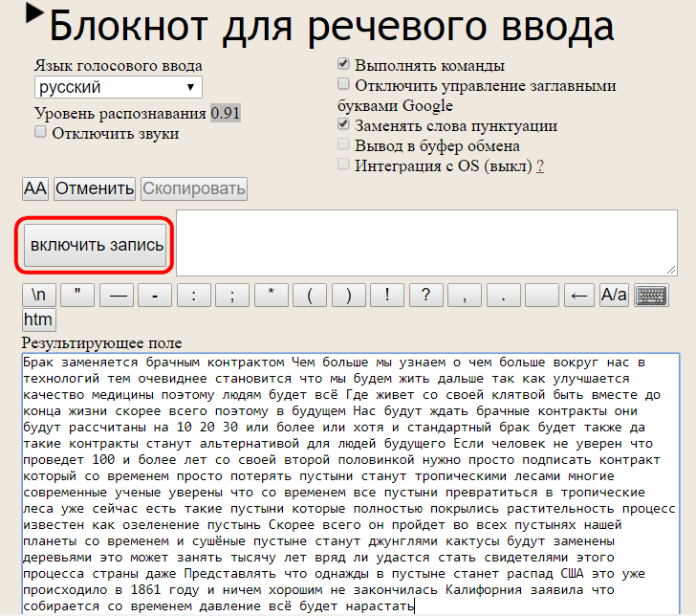Screen dimensions: 696x616
Task: Uncheck the Выполнять команды checkbox
Action: point(343,63)
